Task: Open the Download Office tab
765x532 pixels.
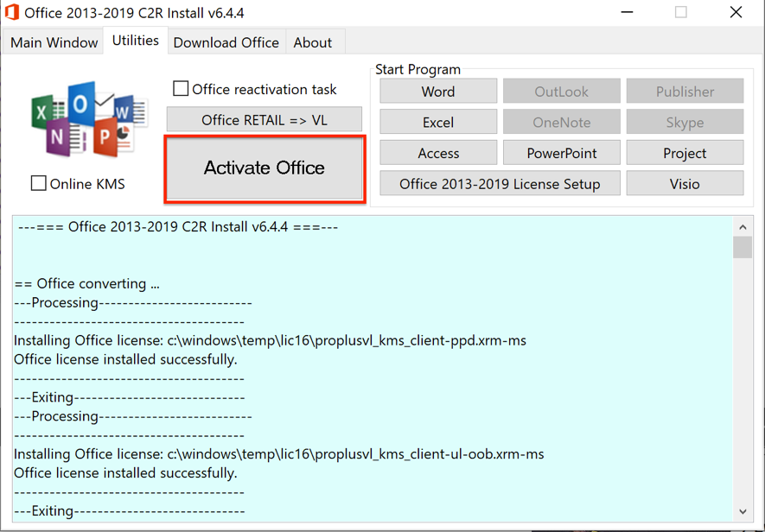Action: (226, 42)
